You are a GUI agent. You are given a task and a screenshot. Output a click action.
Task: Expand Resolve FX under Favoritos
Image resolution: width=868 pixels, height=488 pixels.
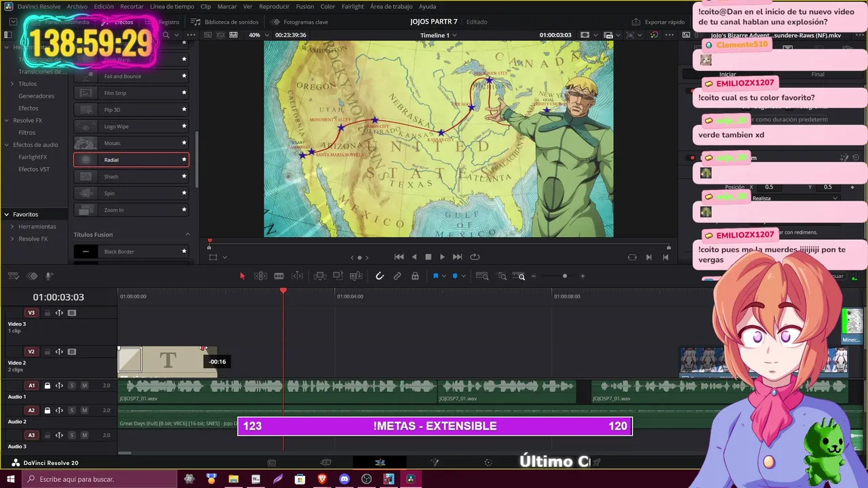point(12,239)
